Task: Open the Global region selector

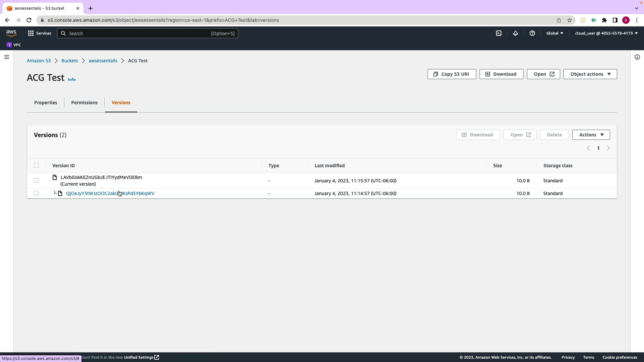Action: coord(555,33)
